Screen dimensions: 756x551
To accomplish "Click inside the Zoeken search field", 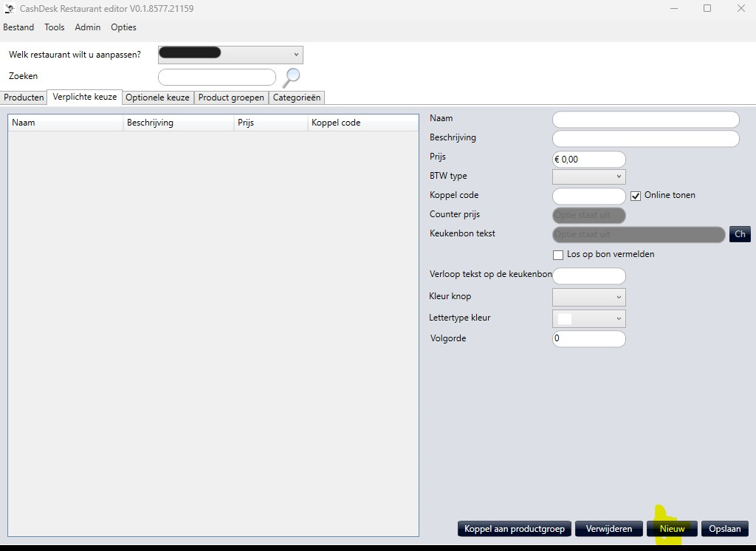I will tap(216, 77).
